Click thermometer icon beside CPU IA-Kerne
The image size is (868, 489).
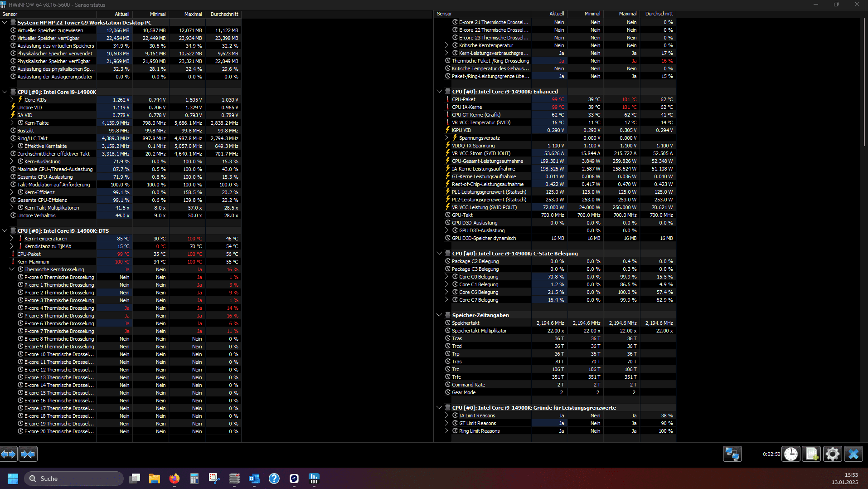point(448,107)
